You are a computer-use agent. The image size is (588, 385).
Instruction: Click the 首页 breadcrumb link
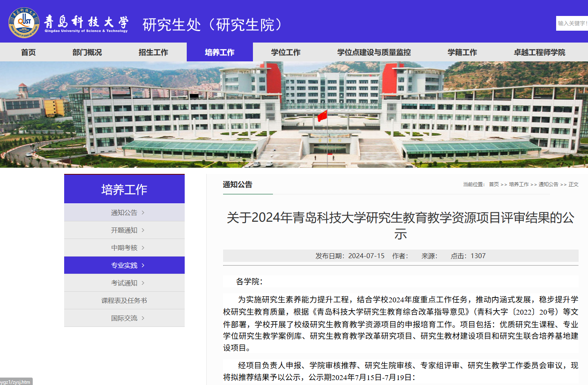(494, 185)
